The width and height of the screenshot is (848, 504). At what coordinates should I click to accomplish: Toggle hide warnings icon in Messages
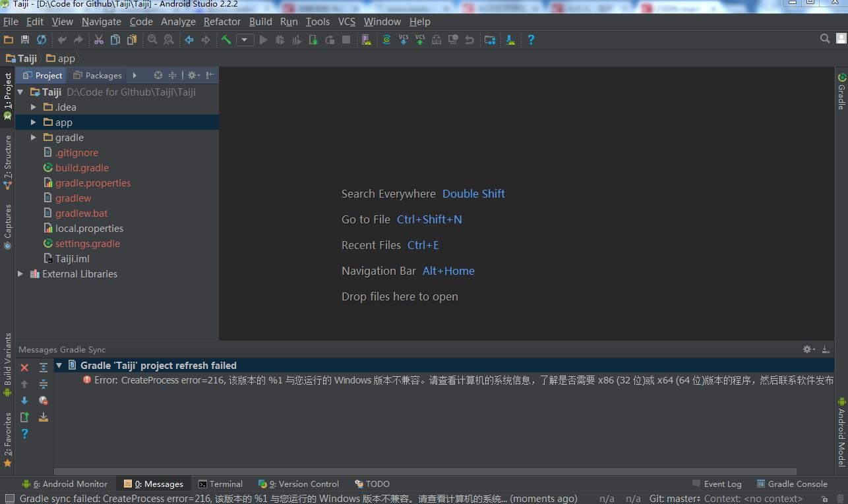(44, 401)
